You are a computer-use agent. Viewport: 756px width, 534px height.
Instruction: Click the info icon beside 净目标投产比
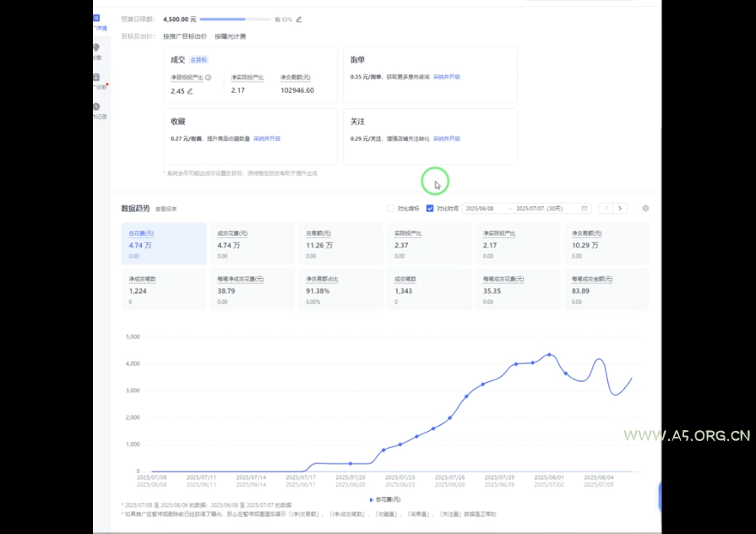208,77
